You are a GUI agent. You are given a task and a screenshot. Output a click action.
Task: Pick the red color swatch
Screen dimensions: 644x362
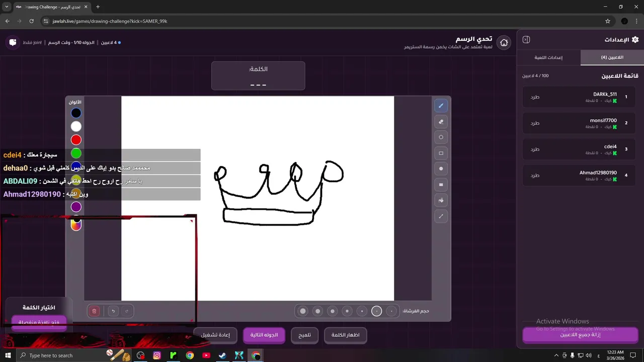tap(76, 140)
